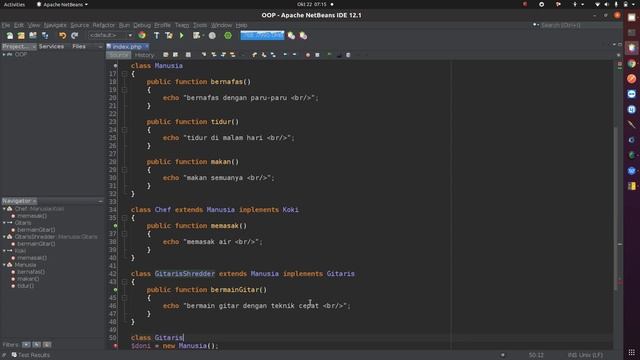Click the top bar clock
The width and height of the screenshot is (640, 360).
pyautogui.click(x=313, y=4)
